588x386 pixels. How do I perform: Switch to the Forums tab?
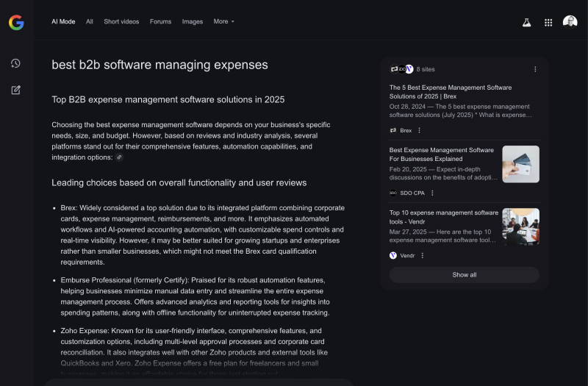pyautogui.click(x=160, y=21)
